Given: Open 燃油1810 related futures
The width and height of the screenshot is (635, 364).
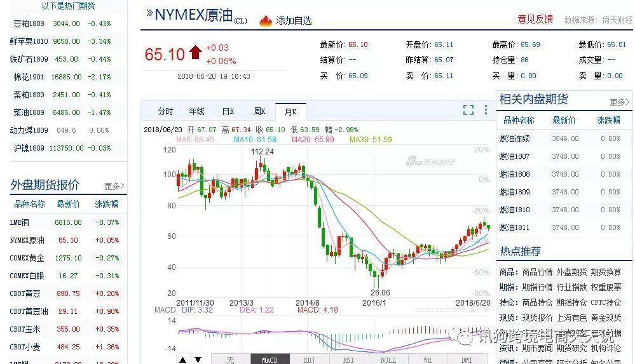Looking at the screenshot, I should click(514, 210).
